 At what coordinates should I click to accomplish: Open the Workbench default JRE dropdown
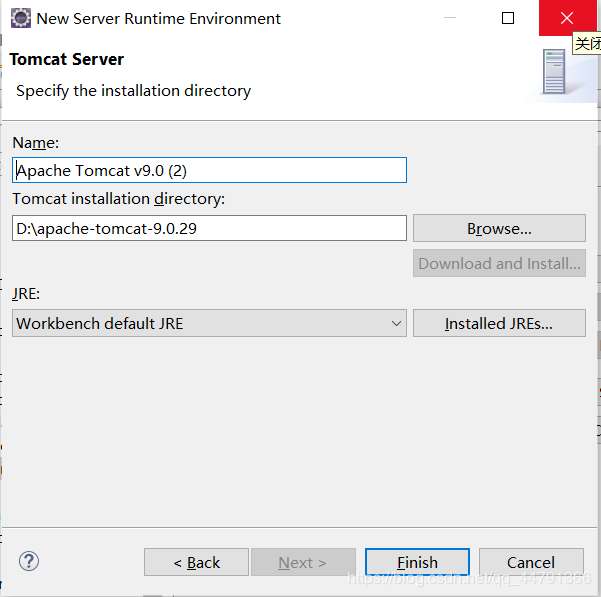209,323
